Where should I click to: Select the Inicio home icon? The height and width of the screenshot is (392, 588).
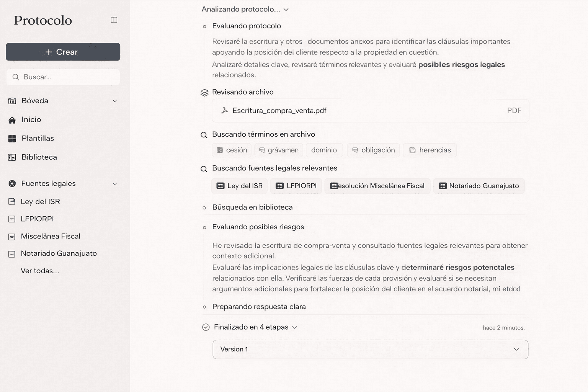click(12, 119)
